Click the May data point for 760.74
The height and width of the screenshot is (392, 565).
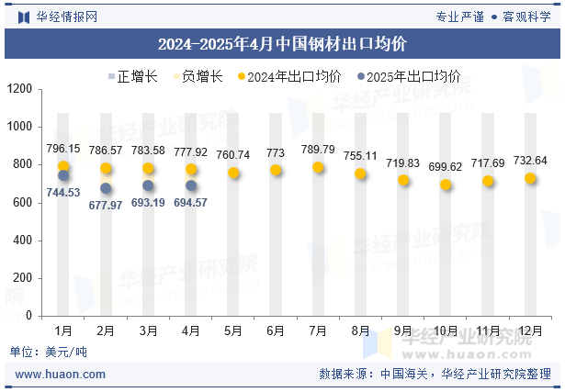pos(233,173)
